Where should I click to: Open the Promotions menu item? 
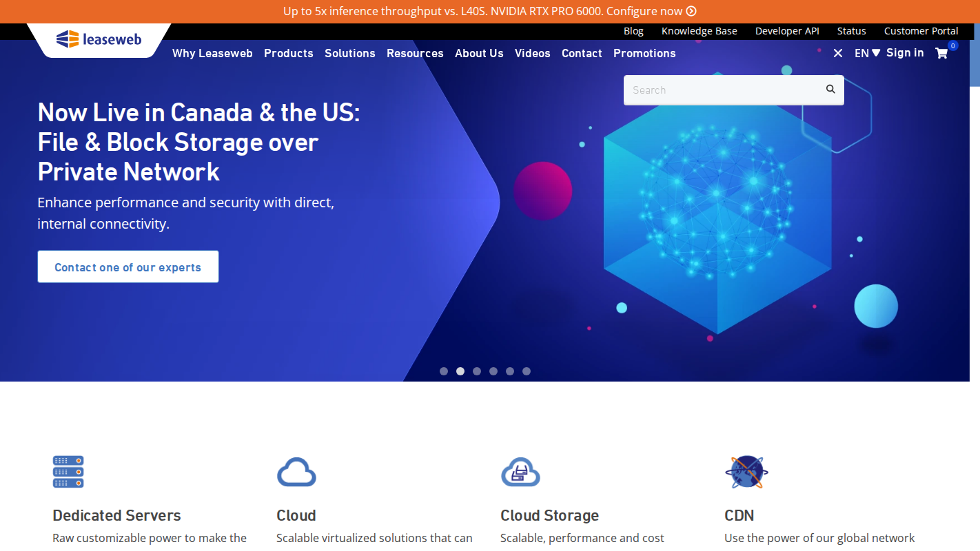pos(644,53)
